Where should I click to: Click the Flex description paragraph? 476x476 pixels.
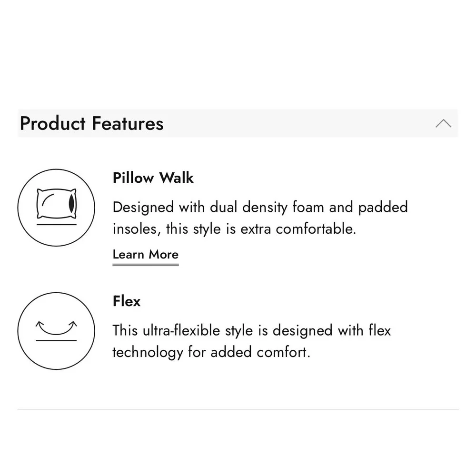coord(252,341)
